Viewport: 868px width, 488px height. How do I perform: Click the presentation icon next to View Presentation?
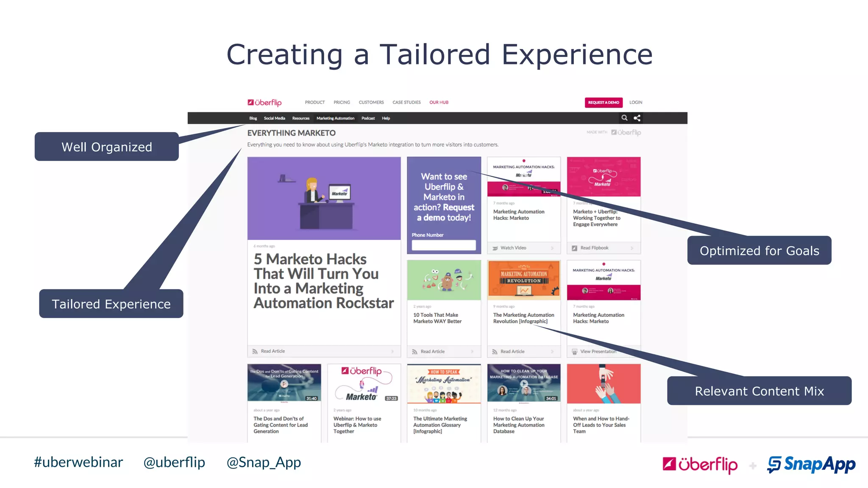coord(575,352)
